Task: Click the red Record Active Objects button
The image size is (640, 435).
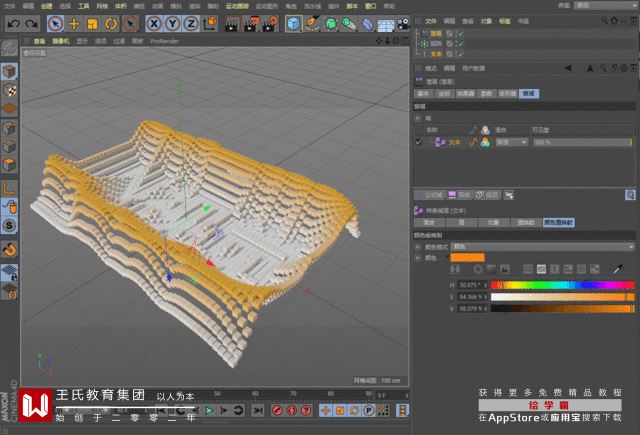Action: click(x=277, y=410)
